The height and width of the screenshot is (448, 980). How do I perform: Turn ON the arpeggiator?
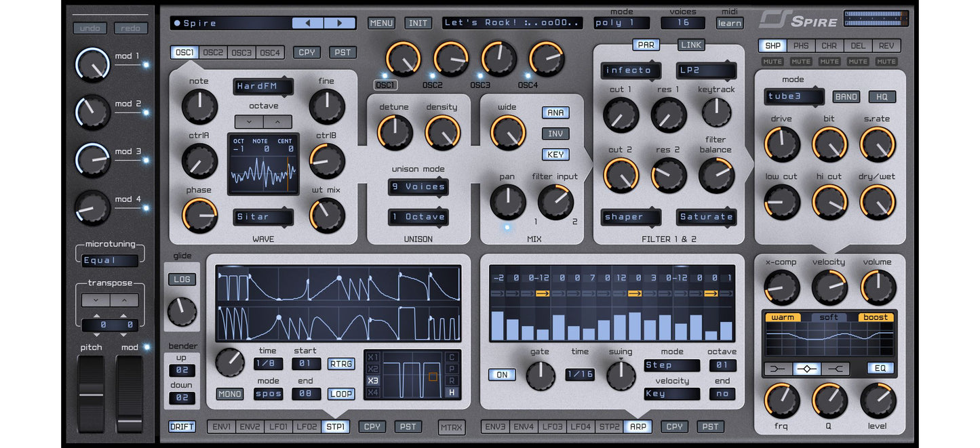(502, 375)
